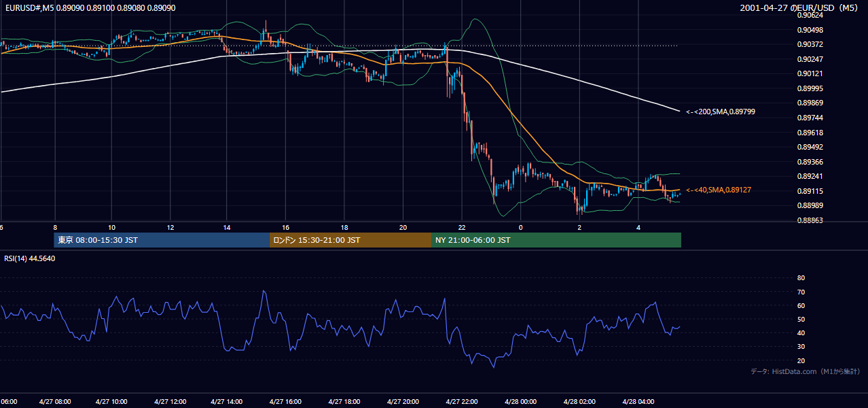
Task: Click price axis label 0.90624
Action: [x=811, y=15]
